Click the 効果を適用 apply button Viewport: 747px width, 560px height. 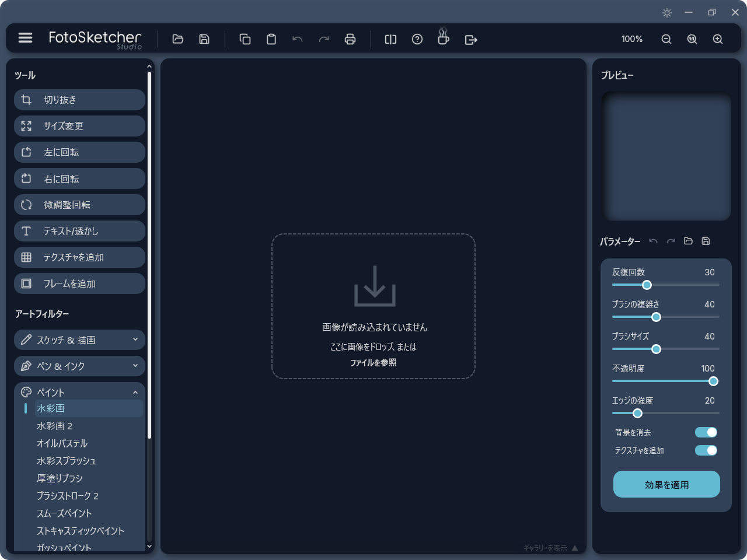click(666, 484)
